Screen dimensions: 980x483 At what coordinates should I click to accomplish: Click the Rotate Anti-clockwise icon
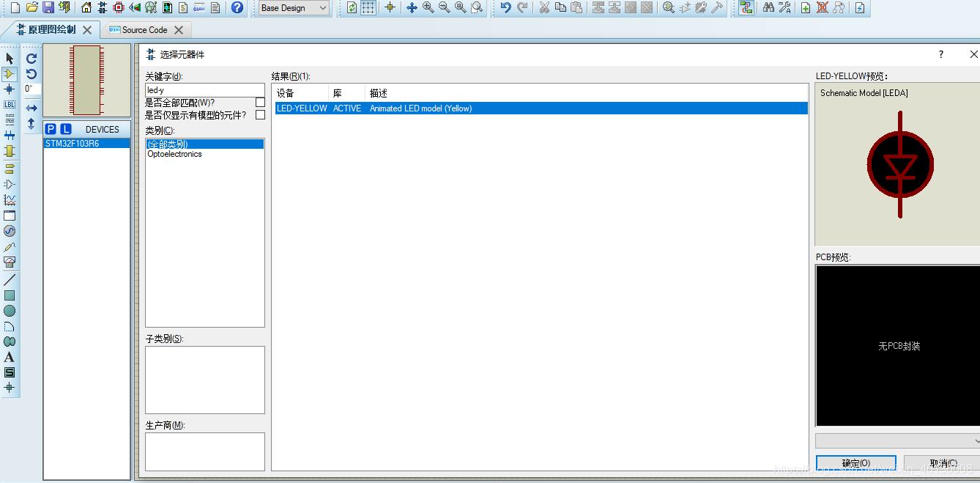[x=31, y=73]
